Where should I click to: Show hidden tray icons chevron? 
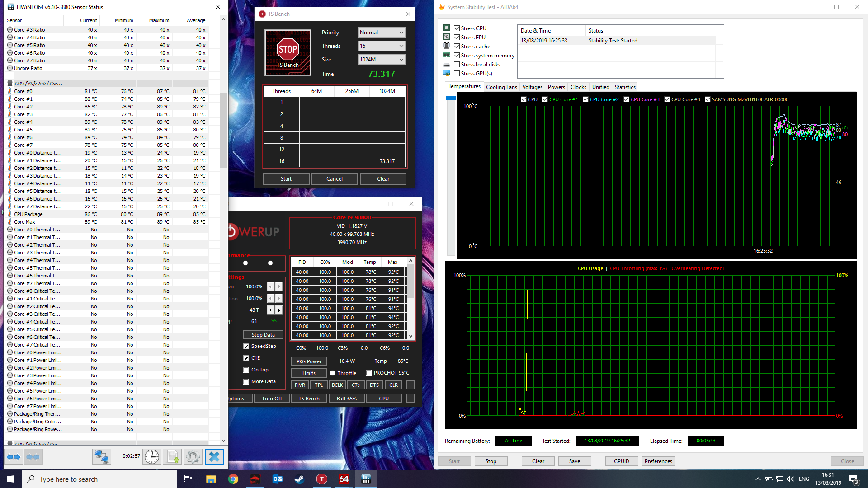pos(758,479)
